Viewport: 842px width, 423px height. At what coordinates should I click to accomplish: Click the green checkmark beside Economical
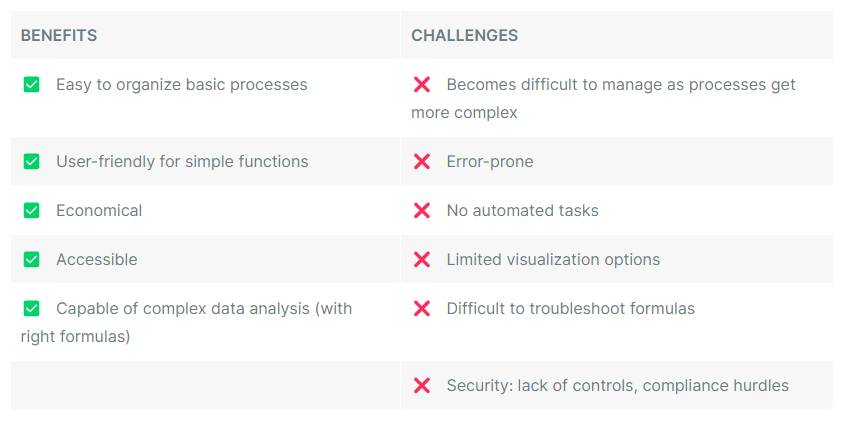32,210
